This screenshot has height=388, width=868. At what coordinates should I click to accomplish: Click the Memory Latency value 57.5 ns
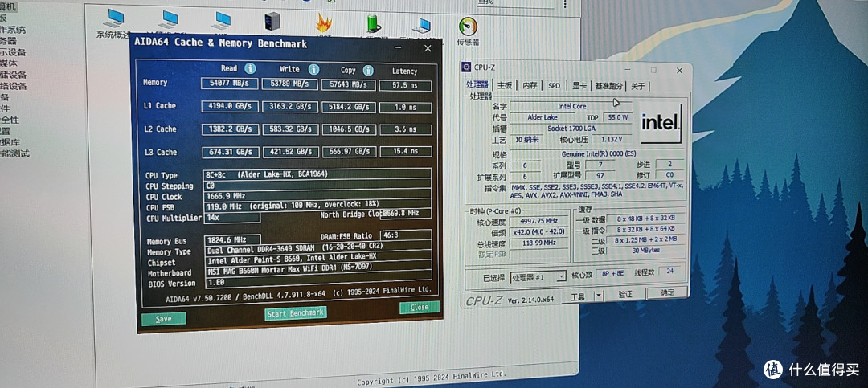click(x=405, y=86)
